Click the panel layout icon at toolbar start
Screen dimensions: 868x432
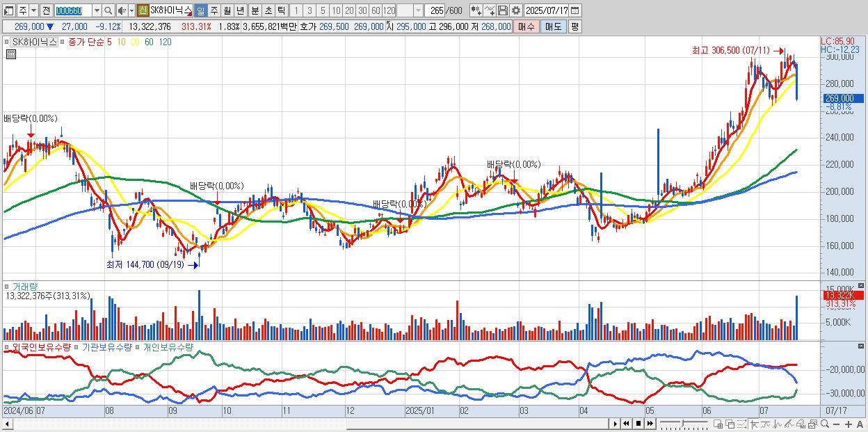pos(8,10)
